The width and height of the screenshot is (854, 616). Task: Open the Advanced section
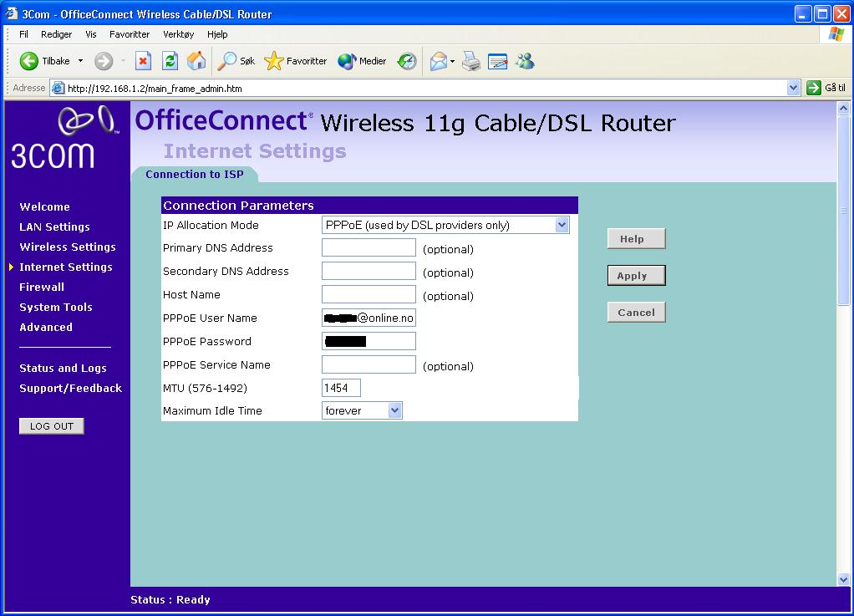46,328
